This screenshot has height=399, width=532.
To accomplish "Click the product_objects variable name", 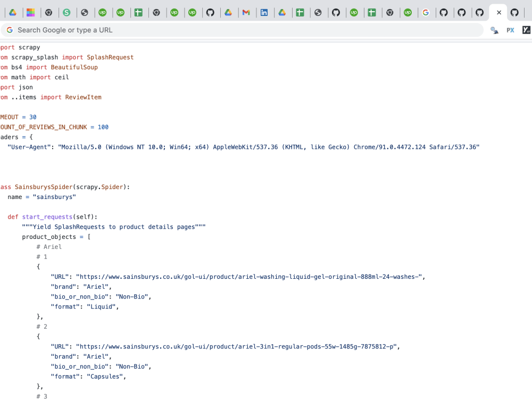I will point(49,237).
